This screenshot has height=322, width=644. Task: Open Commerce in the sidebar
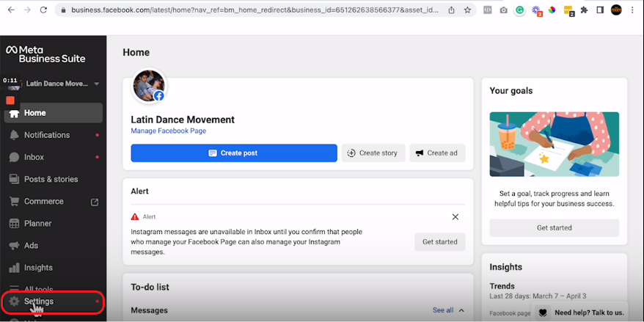[54, 202]
